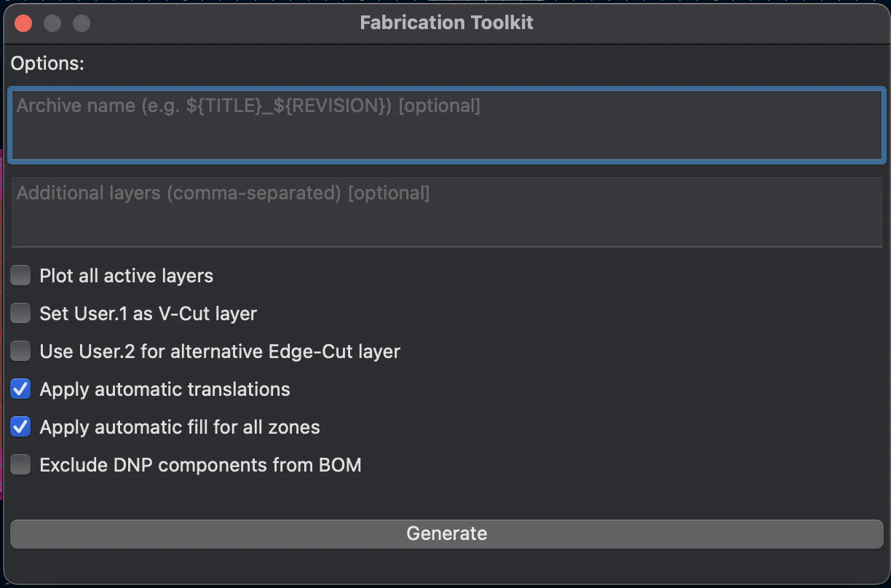
Task: Check the User.2 alternative Edge-Cut checkbox
Action: (x=20, y=351)
